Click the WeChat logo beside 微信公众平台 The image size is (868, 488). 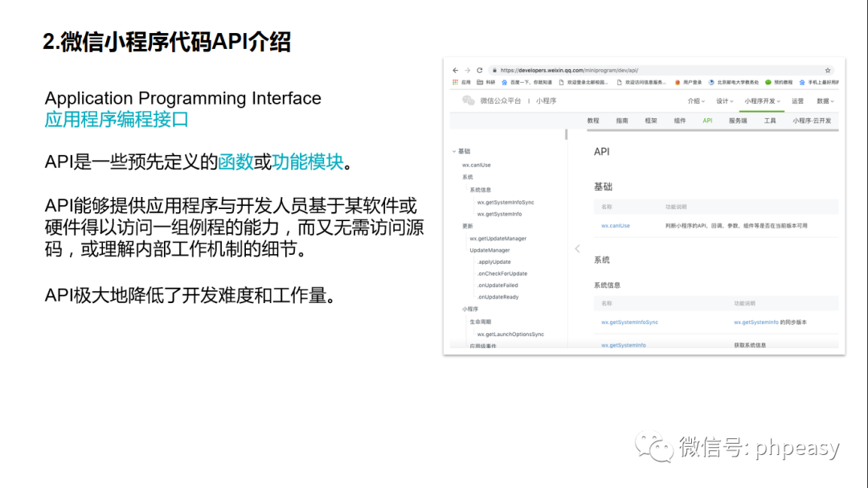[469, 100]
